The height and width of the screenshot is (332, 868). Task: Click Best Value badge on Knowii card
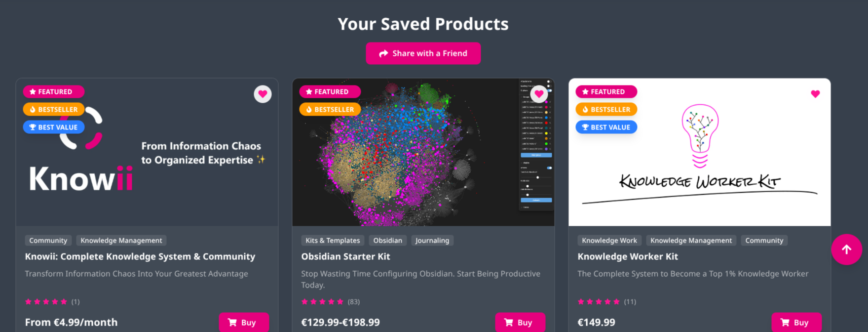(x=53, y=127)
